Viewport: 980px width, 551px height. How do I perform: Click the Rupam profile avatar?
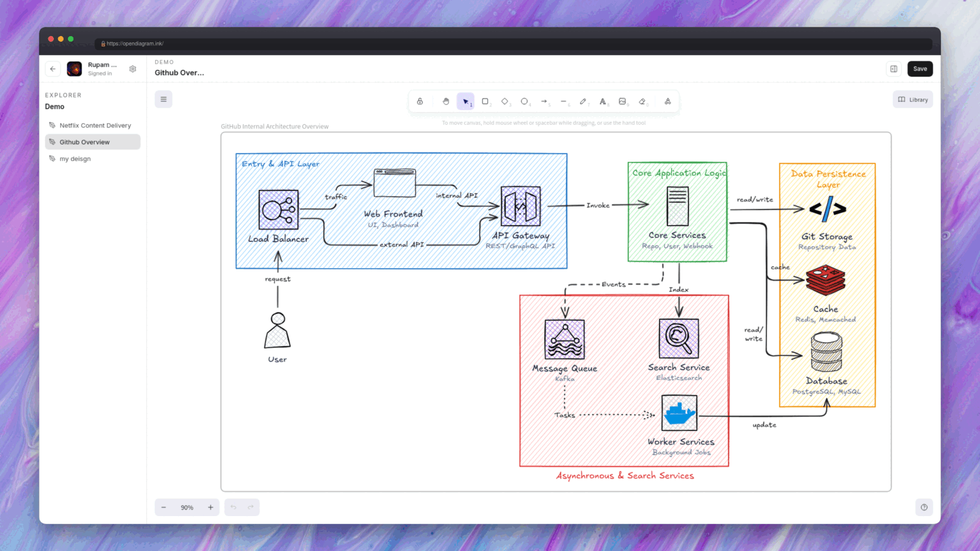pyautogui.click(x=74, y=69)
